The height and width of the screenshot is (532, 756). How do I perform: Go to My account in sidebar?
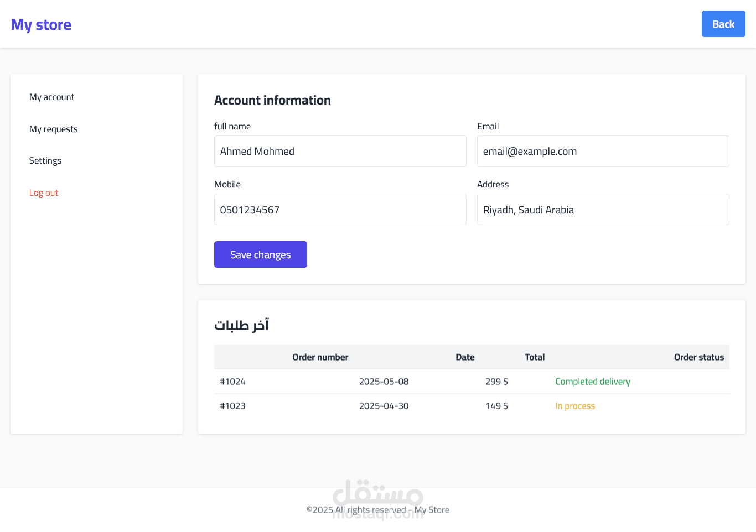pyautogui.click(x=51, y=97)
